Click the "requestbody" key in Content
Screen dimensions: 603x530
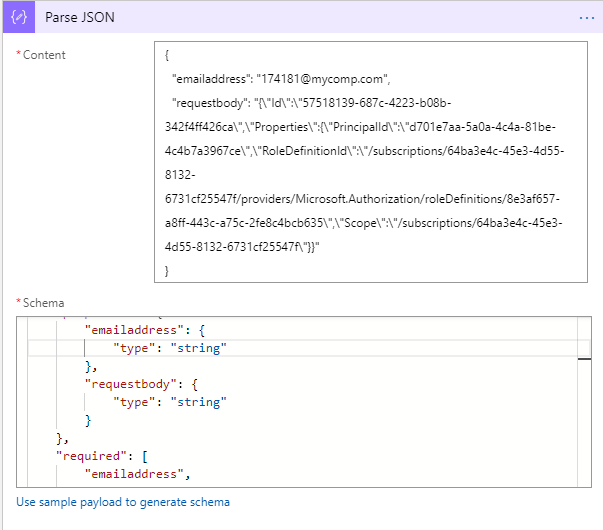pos(210,103)
